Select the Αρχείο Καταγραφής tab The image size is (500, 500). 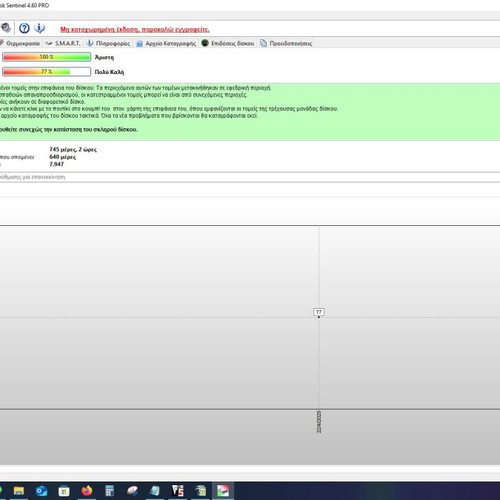(166, 43)
